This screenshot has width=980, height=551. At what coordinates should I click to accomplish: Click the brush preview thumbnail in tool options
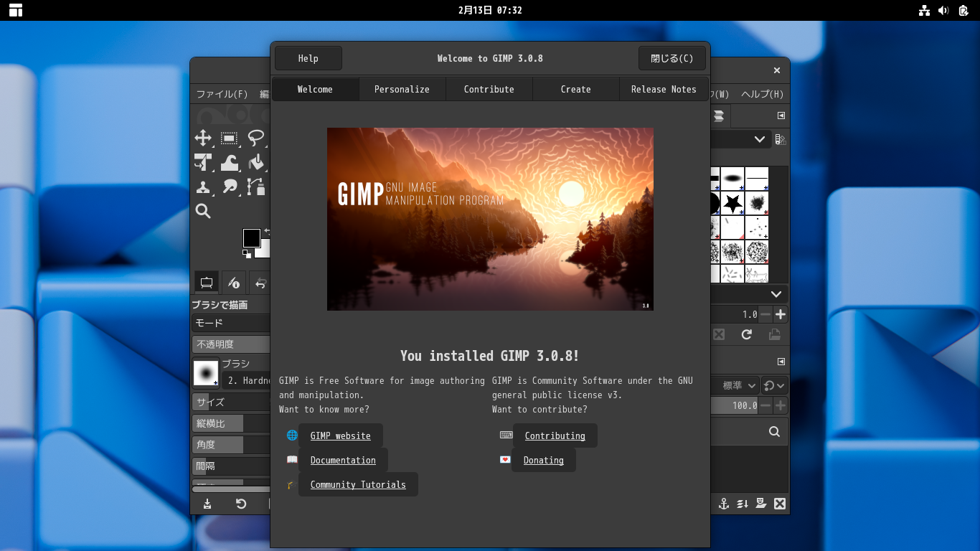pyautogui.click(x=206, y=373)
